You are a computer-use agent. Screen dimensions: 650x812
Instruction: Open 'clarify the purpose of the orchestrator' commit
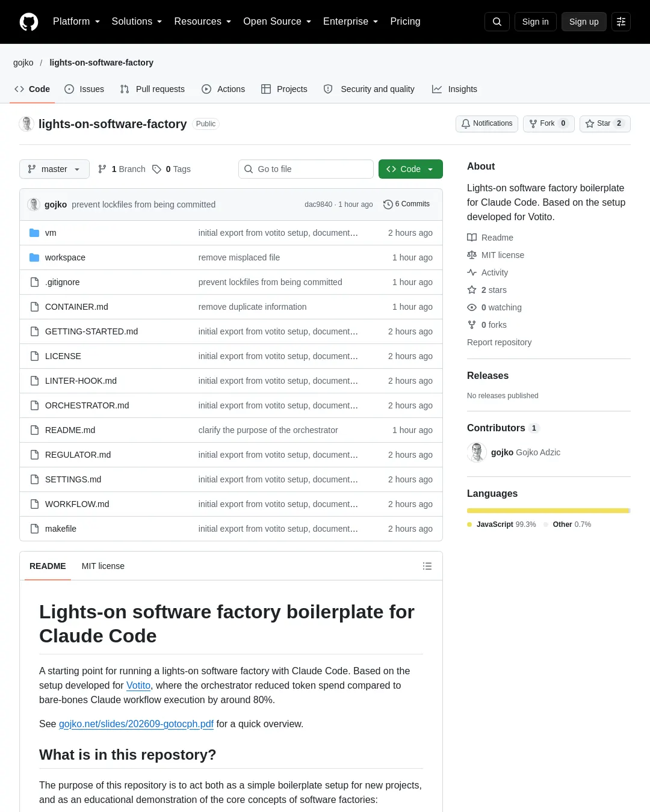tap(268, 430)
